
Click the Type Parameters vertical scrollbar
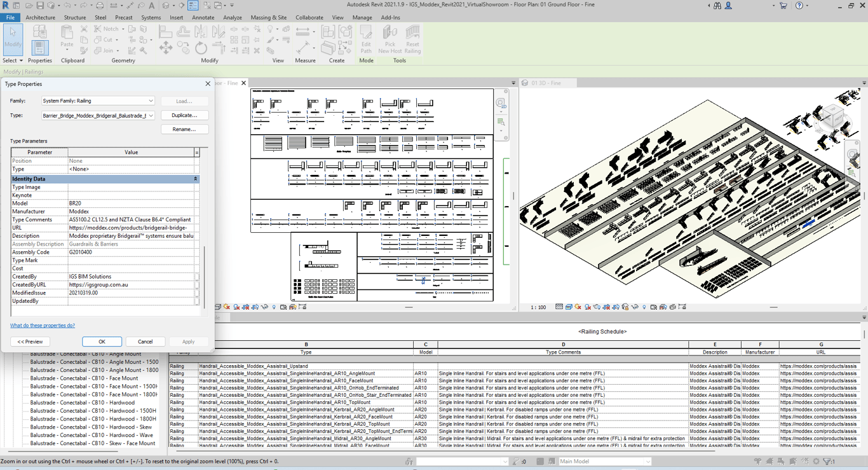tap(204, 277)
